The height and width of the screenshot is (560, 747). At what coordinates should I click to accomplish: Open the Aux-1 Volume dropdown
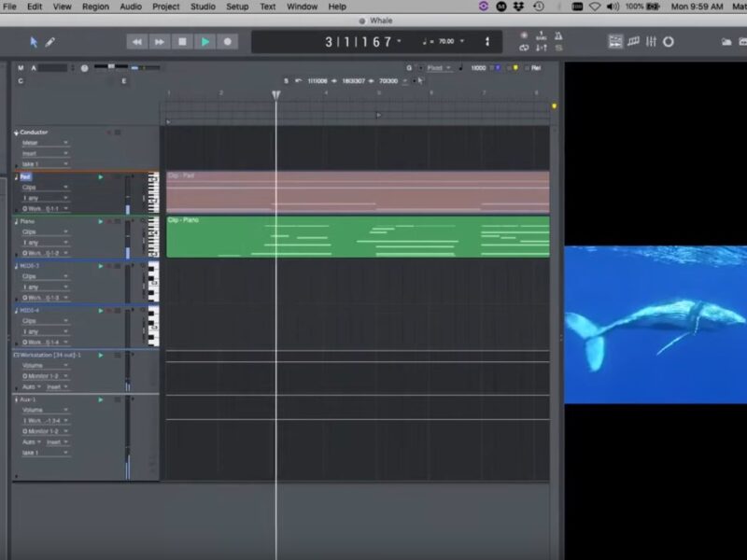44,410
